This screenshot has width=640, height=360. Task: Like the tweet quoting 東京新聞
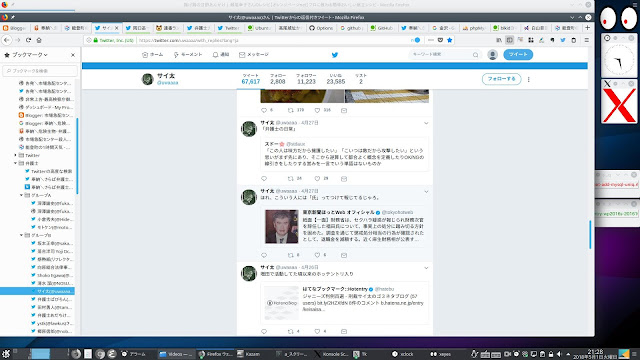[x=317, y=255]
